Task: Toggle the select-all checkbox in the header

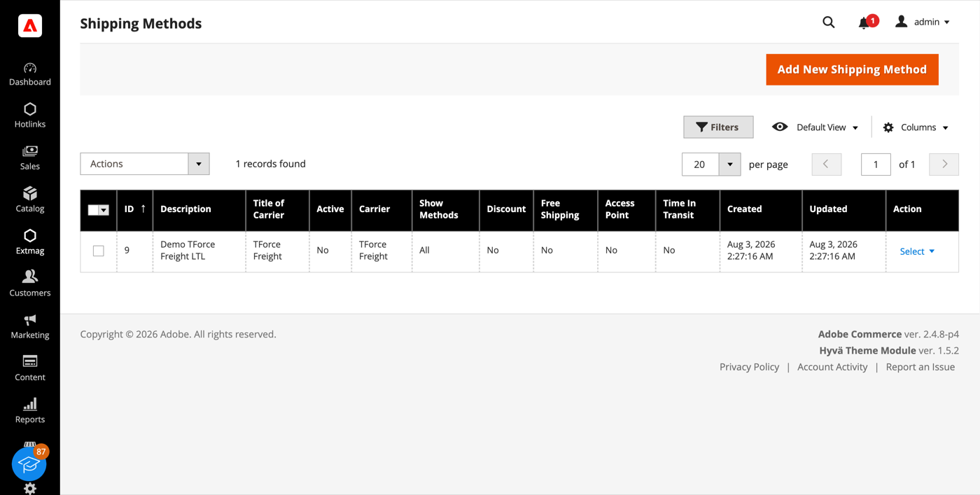Action: (93, 210)
